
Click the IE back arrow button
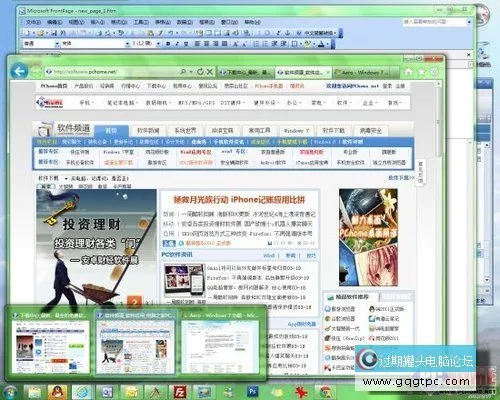click(19, 71)
